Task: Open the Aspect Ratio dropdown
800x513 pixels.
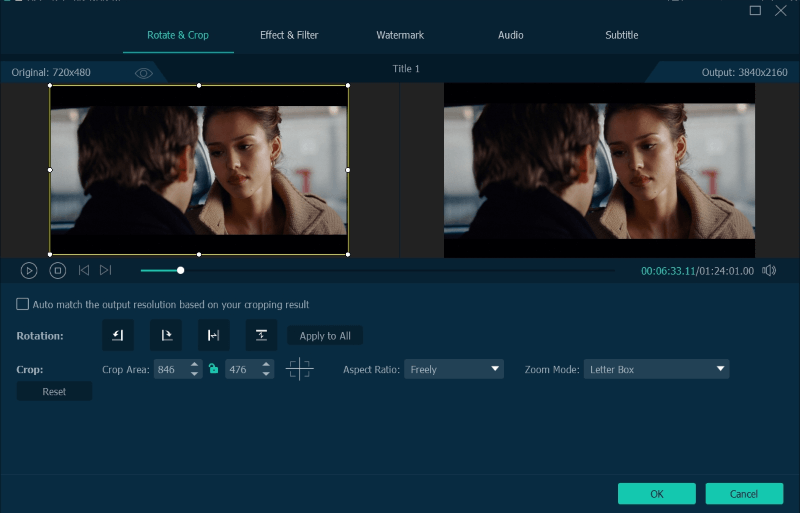Action: tap(454, 369)
